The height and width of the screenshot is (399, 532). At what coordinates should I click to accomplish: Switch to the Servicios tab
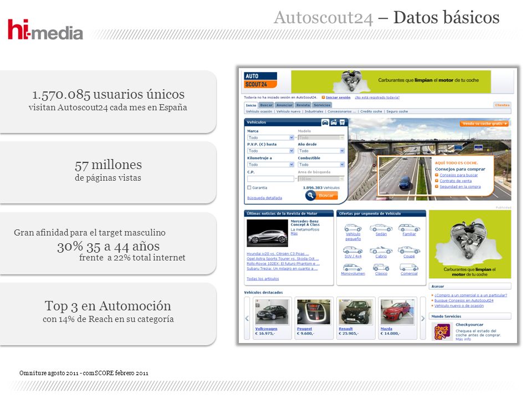point(322,105)
